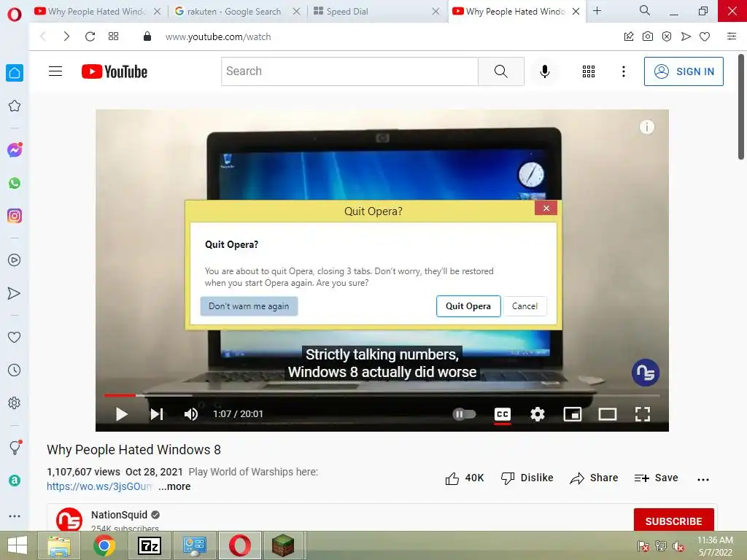
Task: Open the YouTube hamburger guide menu
Action: click(55, 71)
